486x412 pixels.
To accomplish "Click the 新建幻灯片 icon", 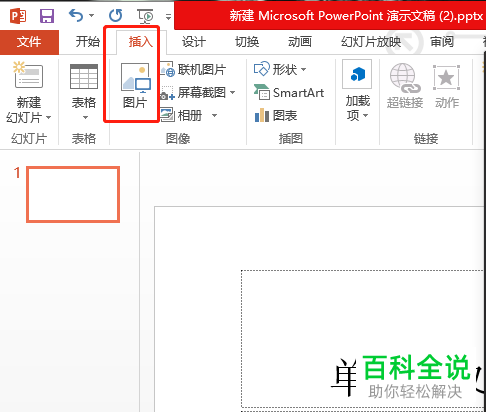I will [x=28, y=75].
